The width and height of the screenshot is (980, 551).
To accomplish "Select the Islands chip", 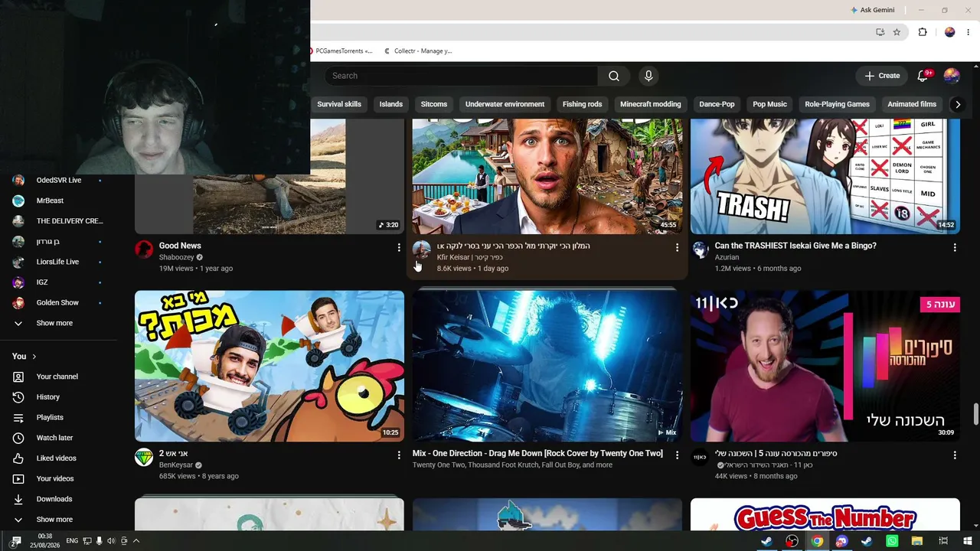I will point(391,104).
